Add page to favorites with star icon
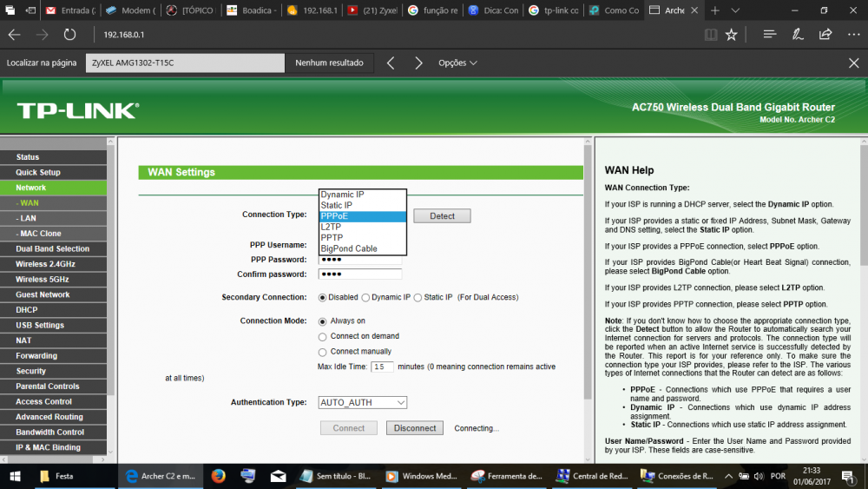 point(731,35)
